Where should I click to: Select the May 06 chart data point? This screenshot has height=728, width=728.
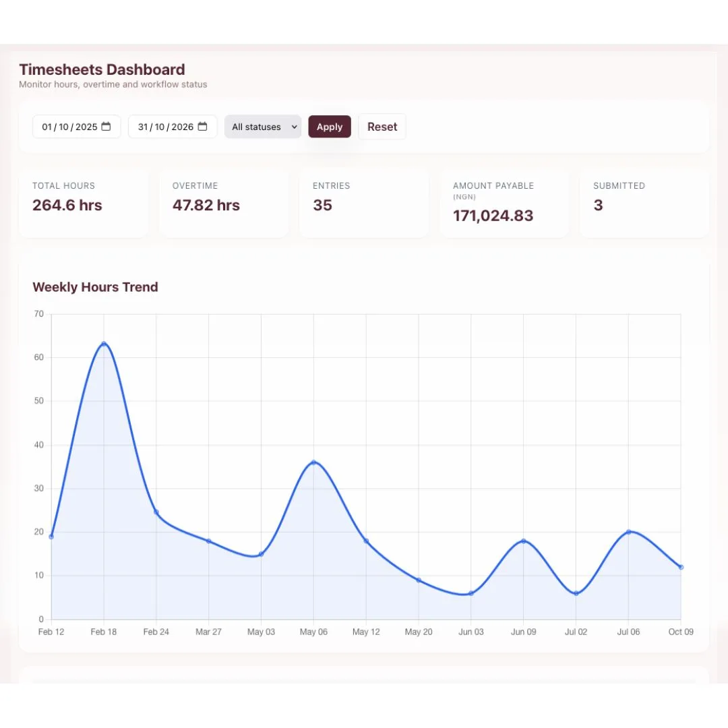click(314, 462)
